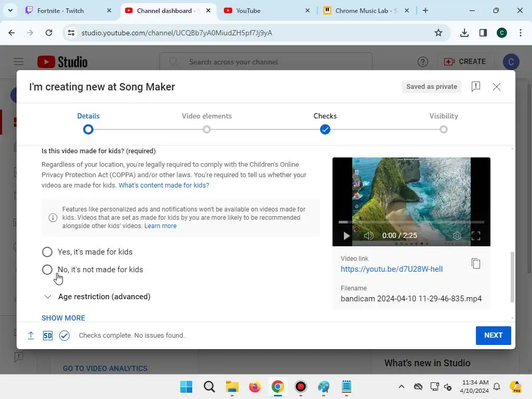
Task: Open Chrome downloads icon
Action: click(464, 33)
